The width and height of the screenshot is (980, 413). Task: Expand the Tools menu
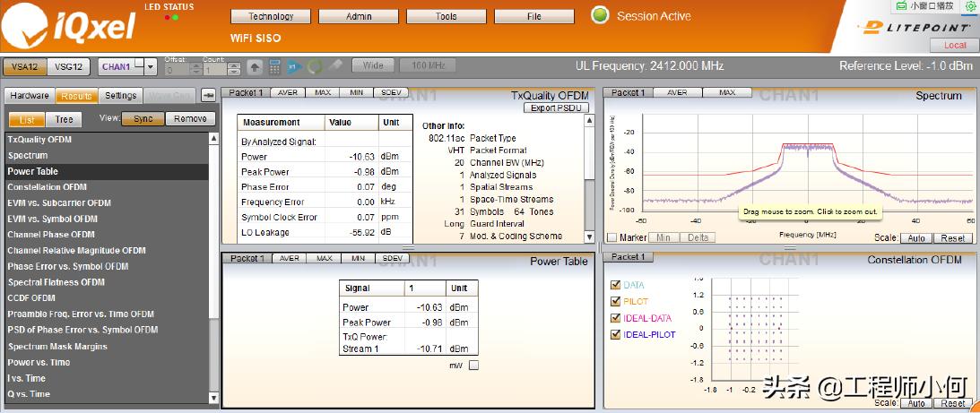[x=446, y=16]
